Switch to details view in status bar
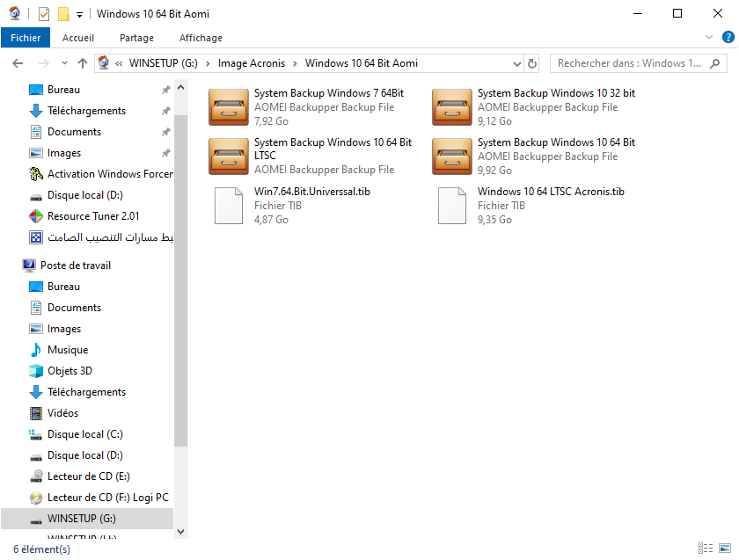This screenshot has width=739, height=560. point(705,549)
